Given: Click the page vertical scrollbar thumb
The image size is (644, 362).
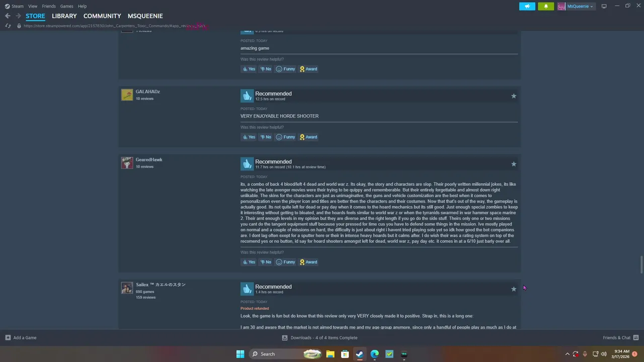Looking at the screenshot, I should [x=641, y=264].
